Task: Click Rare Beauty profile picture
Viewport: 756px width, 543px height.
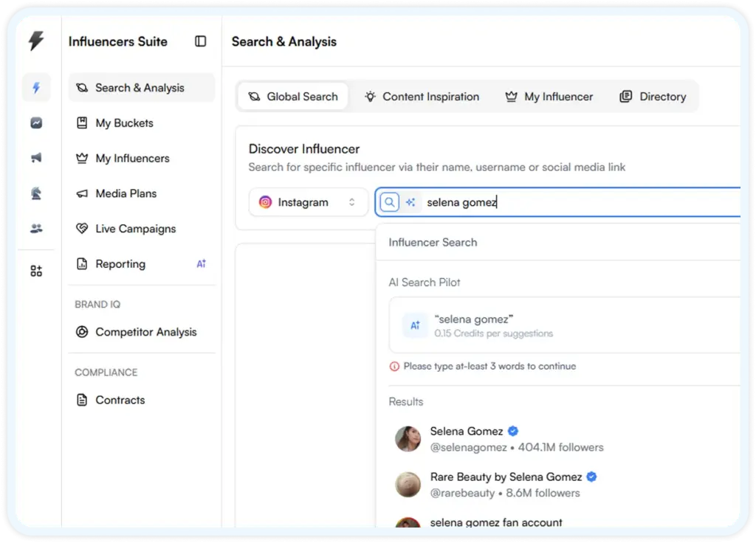Action: pyautogui.click(x=408, y=485)
